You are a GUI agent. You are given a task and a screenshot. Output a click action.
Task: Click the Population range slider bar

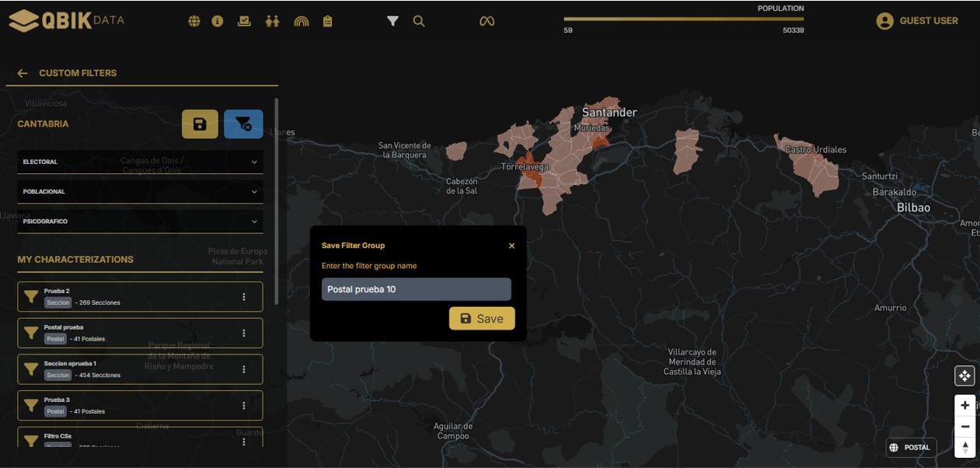684,19
